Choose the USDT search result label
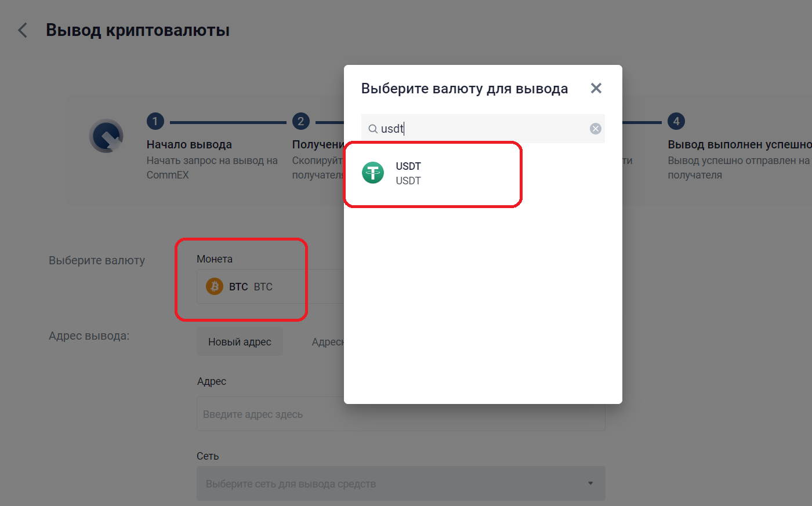 [408, 166]
